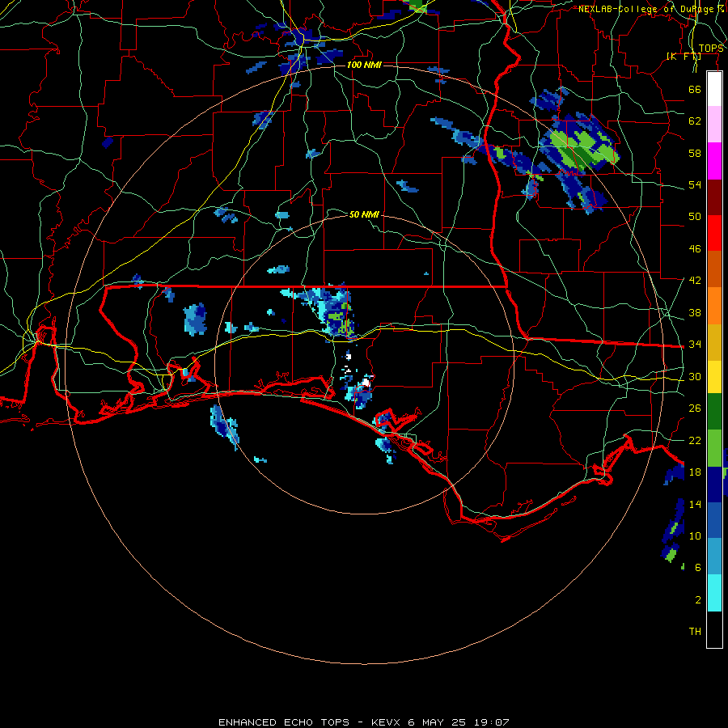Click the light pink legend swatch
Viewport: 728px width, 728px height.
click(x=714, y=125)
